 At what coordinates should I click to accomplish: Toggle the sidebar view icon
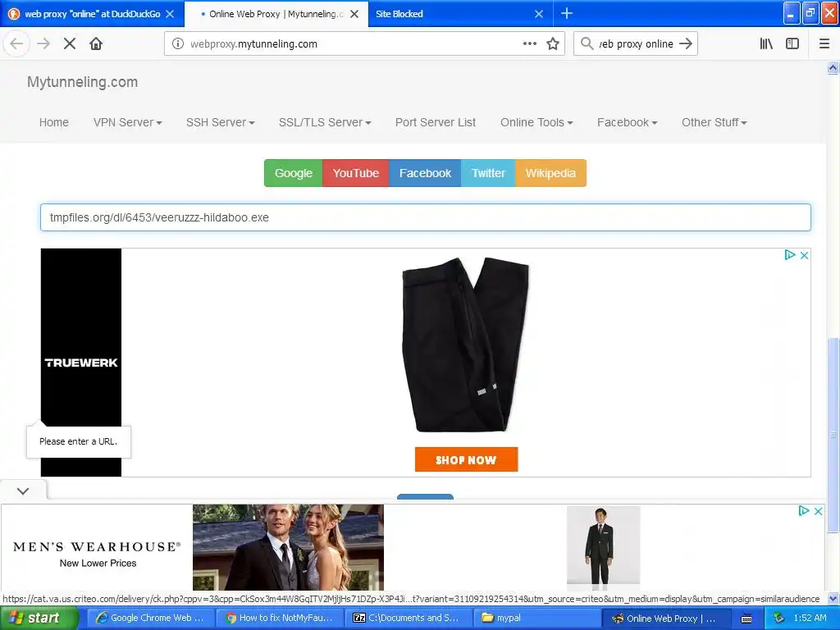pyautogui.click(x=792, y=43)
